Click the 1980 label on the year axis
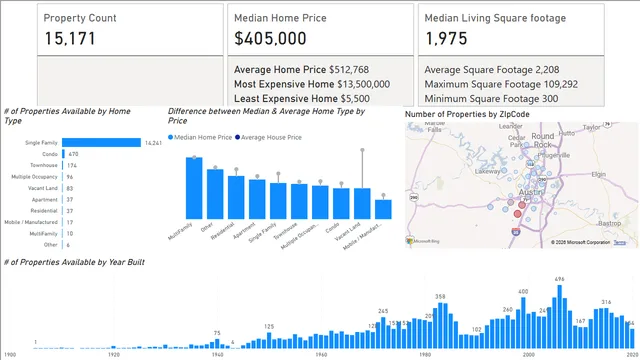Image resolution: width=640 pixels, height=360 pixels. 425,355
